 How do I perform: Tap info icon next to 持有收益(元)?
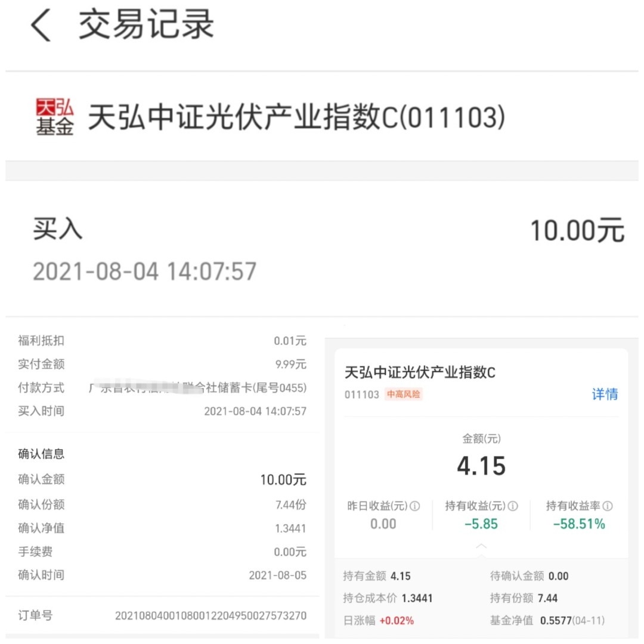pos(513,506)
